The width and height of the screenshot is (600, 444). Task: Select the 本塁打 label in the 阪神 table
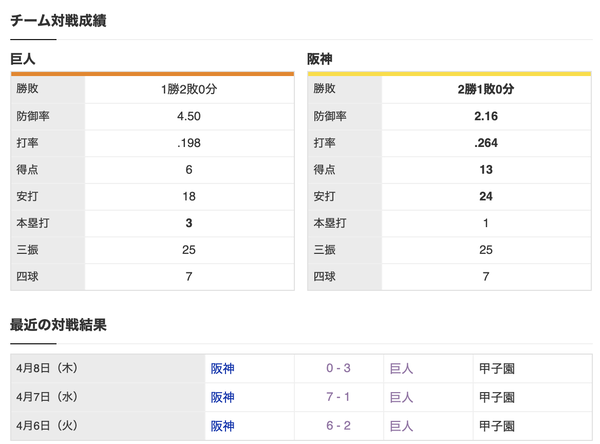tap(330, 223)
